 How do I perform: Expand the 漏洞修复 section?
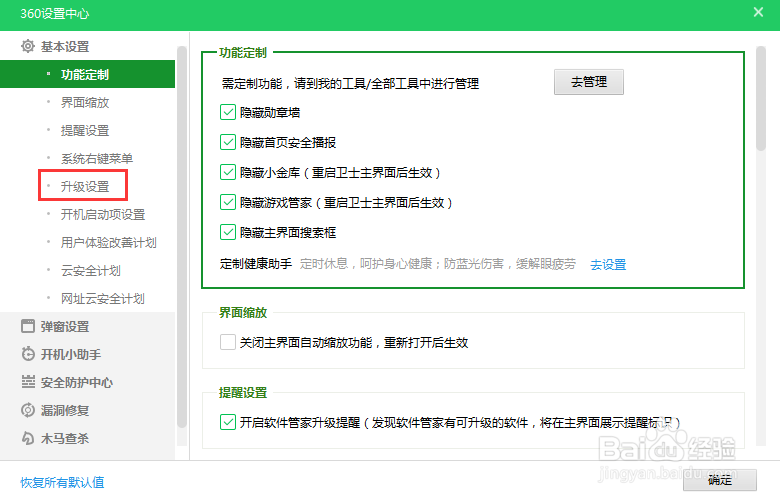coord(65,410)
